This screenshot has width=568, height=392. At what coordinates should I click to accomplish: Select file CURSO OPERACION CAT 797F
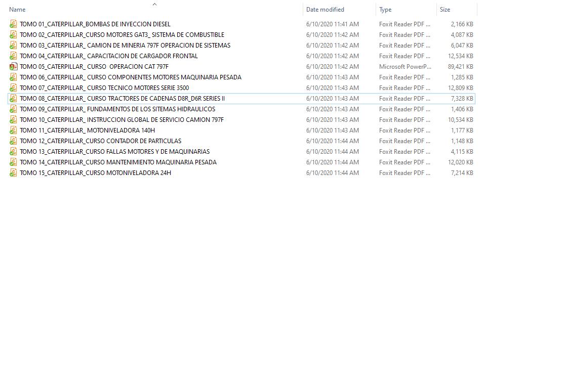pyautogui.click(x=94, y=67)
